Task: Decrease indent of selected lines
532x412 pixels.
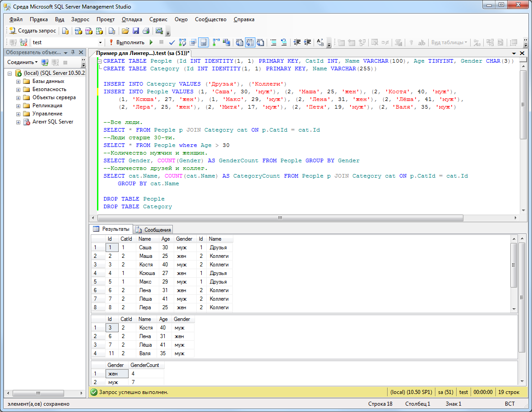Action: [x=297, y=42]
